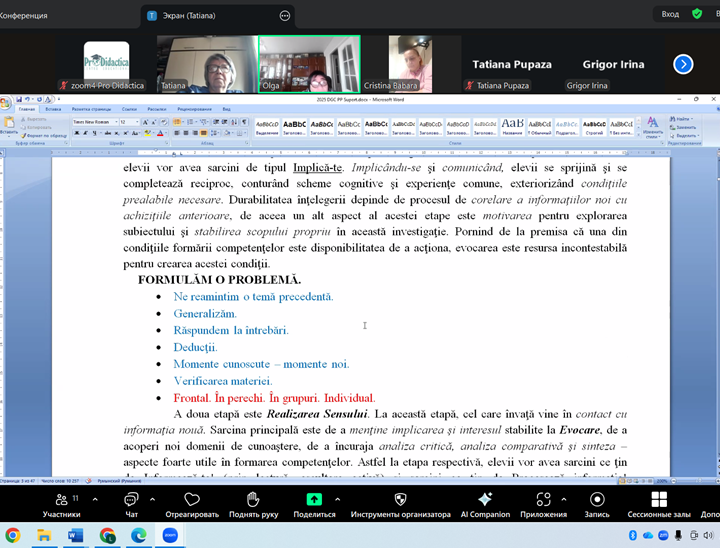The height and width of the screenshot is (548, 720).
Task: Click Olga's highlighted video thumbnail
Action: click(x=309, y=63)
